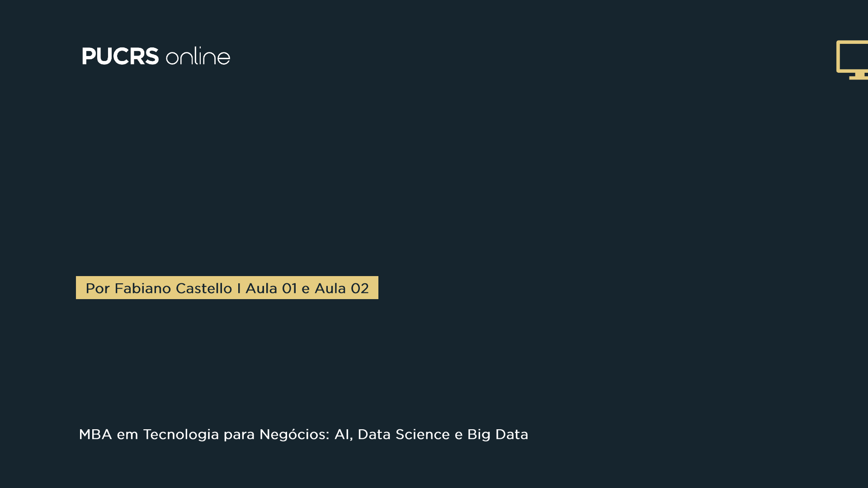Click the bold PUCRS logo word
The height and width of the screenshot is (488, 868).
[120, 56]
